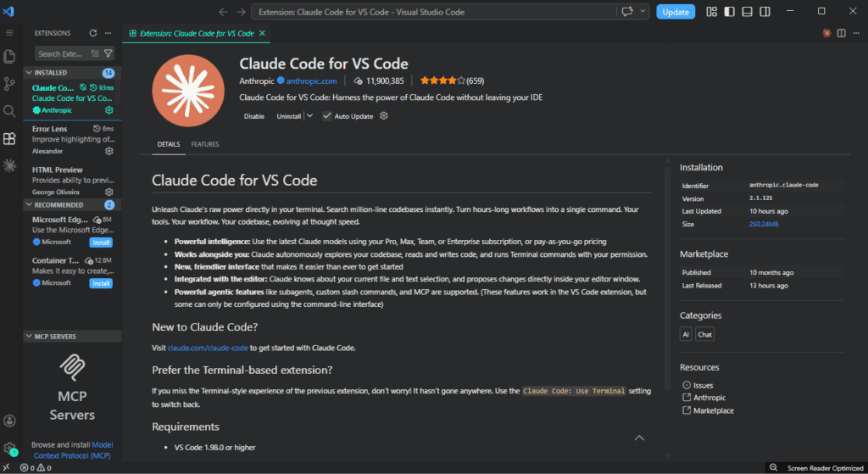Open editor more actions ellipsis
The image size is (868, 474).
point(856,33)
